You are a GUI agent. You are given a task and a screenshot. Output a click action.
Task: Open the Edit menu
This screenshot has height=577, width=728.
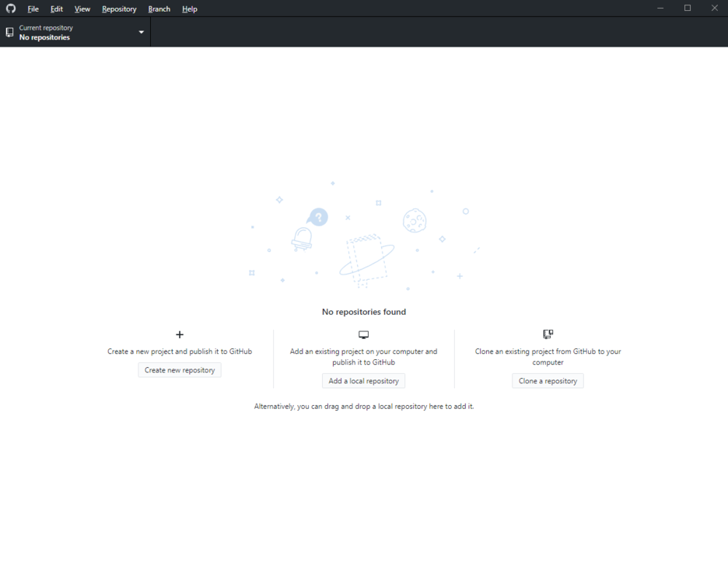[56, 9]
